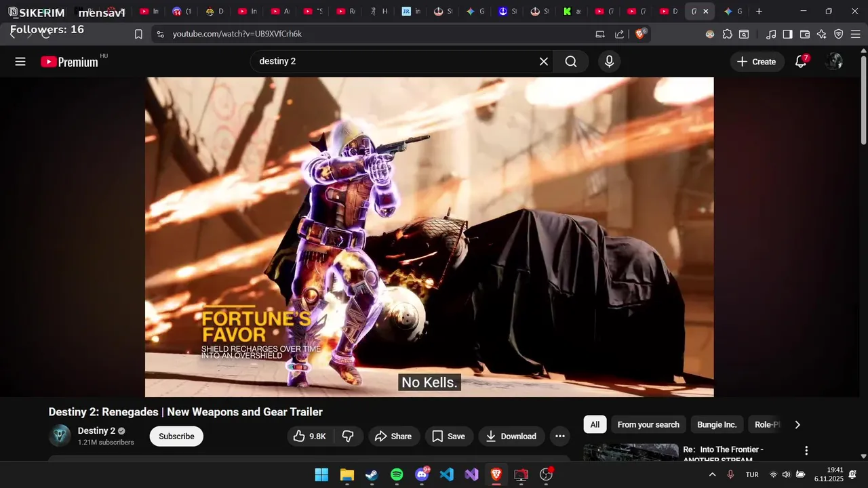This screenshot has height=488, width=868.
Task: Open Steam from taskbar
Action: tap(372, 474)
